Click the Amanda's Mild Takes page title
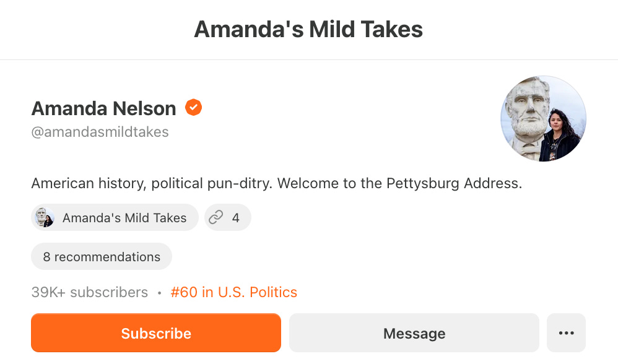This screenshot has width=618, height=364. [308, 29]
